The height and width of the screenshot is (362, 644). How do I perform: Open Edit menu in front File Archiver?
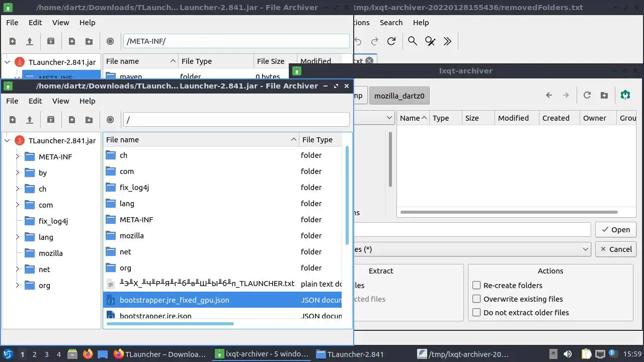point(35,101)
